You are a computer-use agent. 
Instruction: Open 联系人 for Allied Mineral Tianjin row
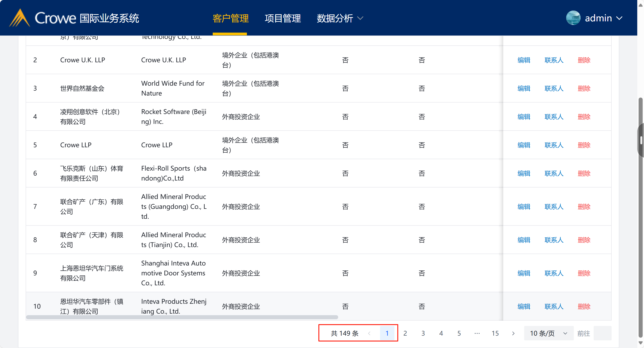coord(554,240)
